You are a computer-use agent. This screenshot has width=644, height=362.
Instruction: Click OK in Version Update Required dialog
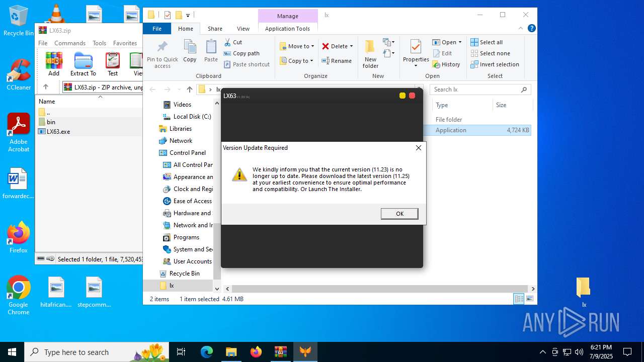click(399, 214)
